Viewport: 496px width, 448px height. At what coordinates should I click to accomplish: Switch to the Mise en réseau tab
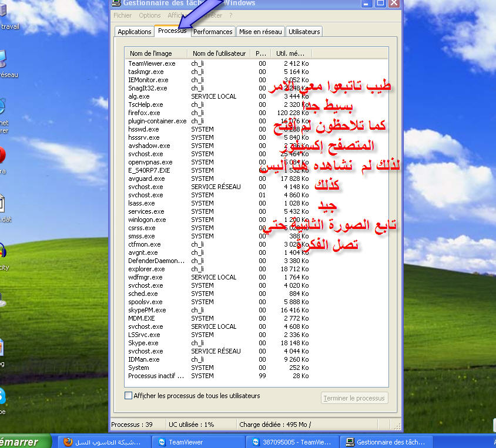(260, 32)
